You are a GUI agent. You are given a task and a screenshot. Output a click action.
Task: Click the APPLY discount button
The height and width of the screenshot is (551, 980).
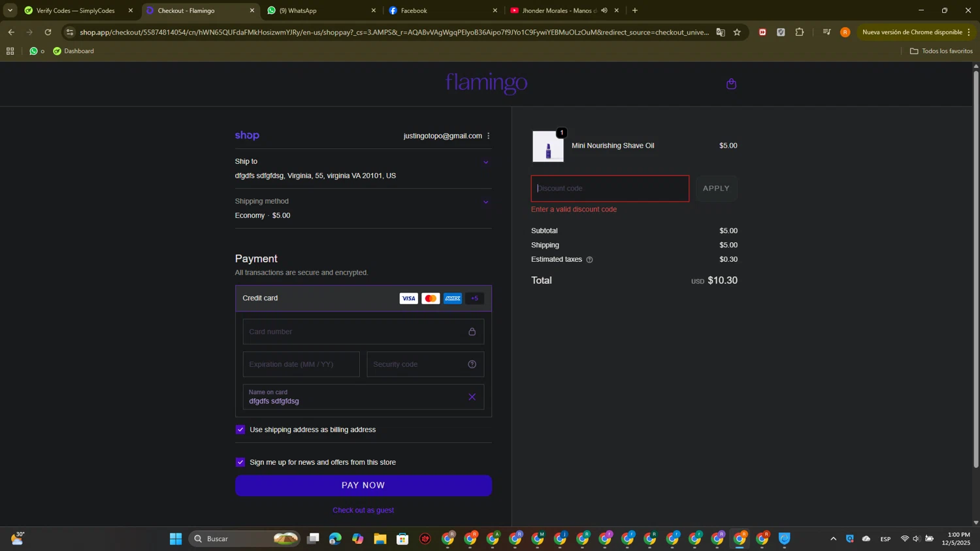[716, 188]
